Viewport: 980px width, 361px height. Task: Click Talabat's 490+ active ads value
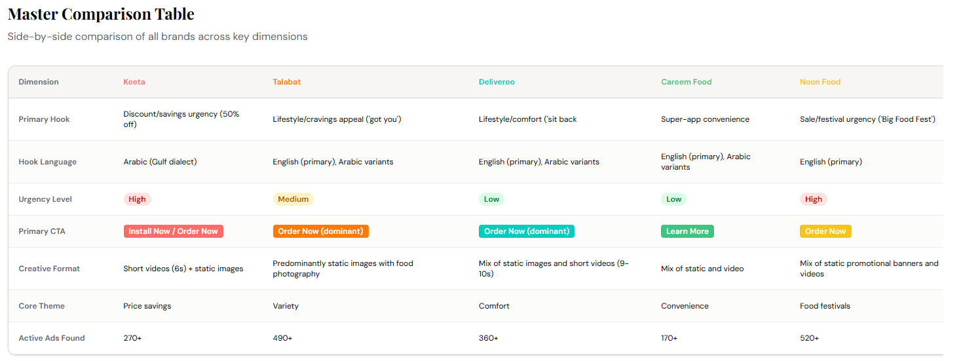(x=282, y=338)
